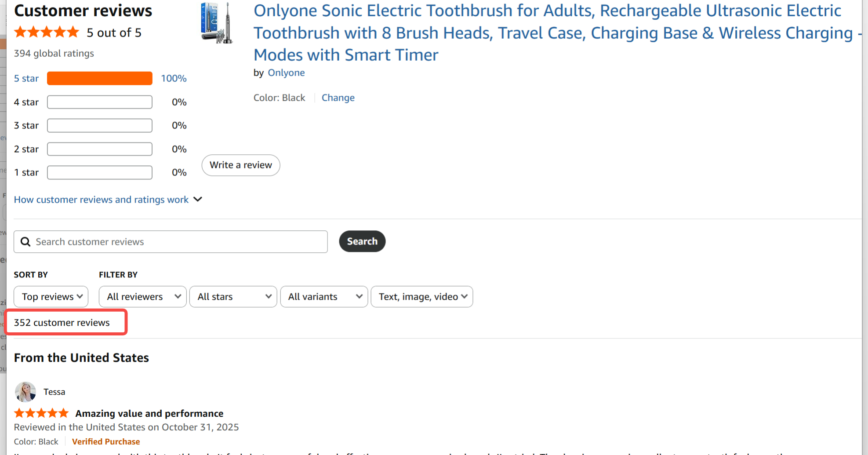Click the toothbrush product thumbnail image
The height and width of the screenshot is (455, 868).
[x=216, y=23]
